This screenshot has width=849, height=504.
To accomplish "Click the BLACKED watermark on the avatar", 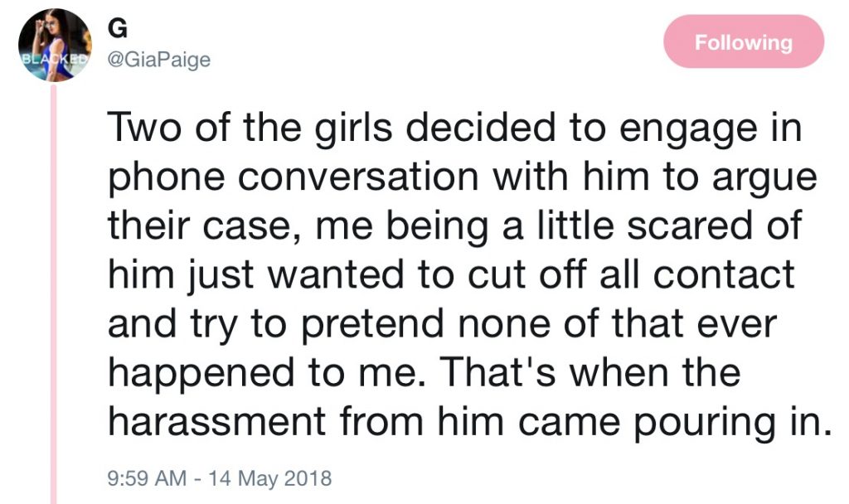I will click(54, 59).
